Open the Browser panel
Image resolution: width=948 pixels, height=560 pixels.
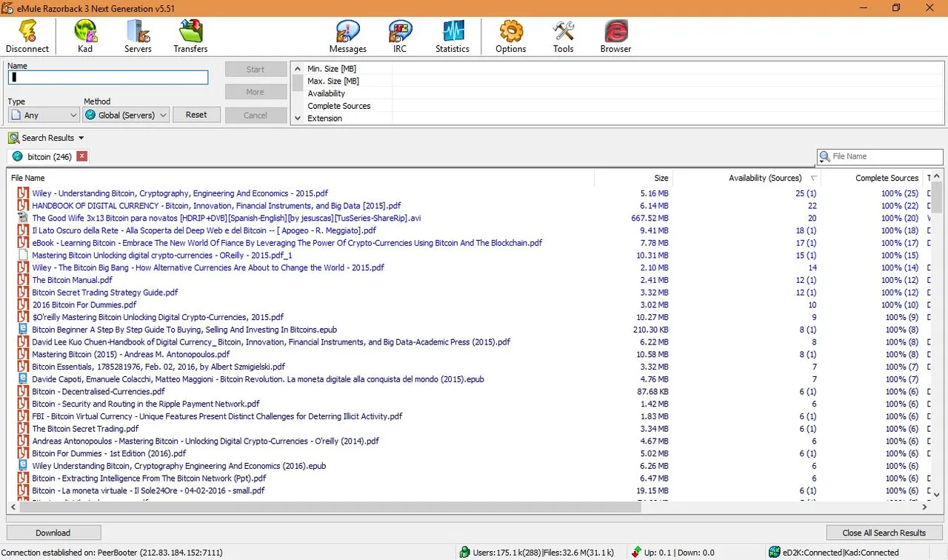pos(615,36)
